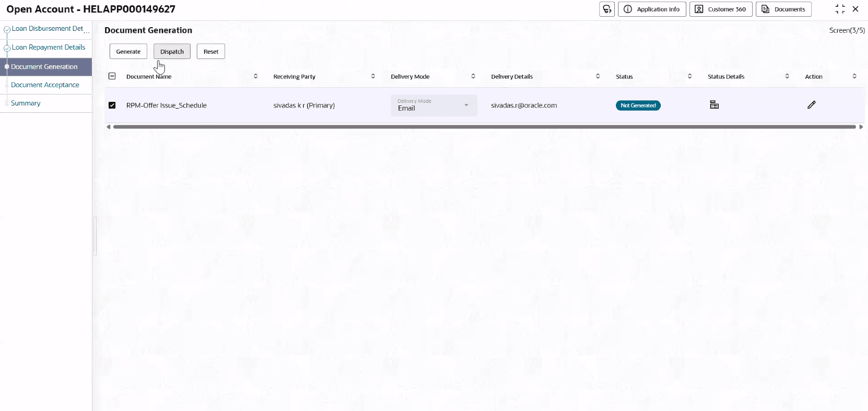868x411 pixels.
Task: Sort by Status column
Action: (690, 76)
